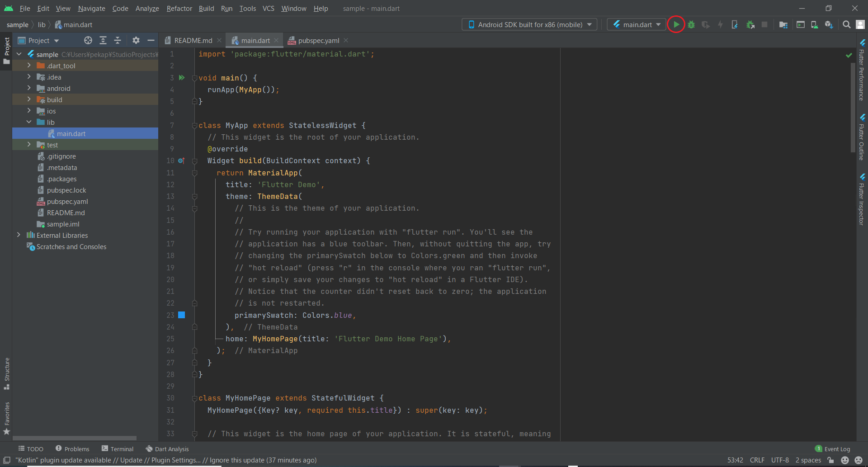
Task: Open the Event Log button
Action: click(x=832, y=449)
